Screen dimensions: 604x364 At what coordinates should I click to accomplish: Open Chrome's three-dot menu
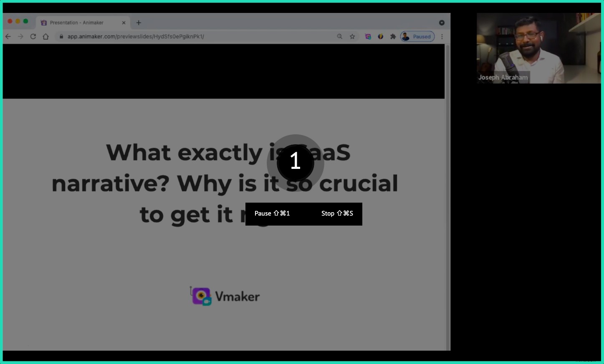[x=442, y=36]
